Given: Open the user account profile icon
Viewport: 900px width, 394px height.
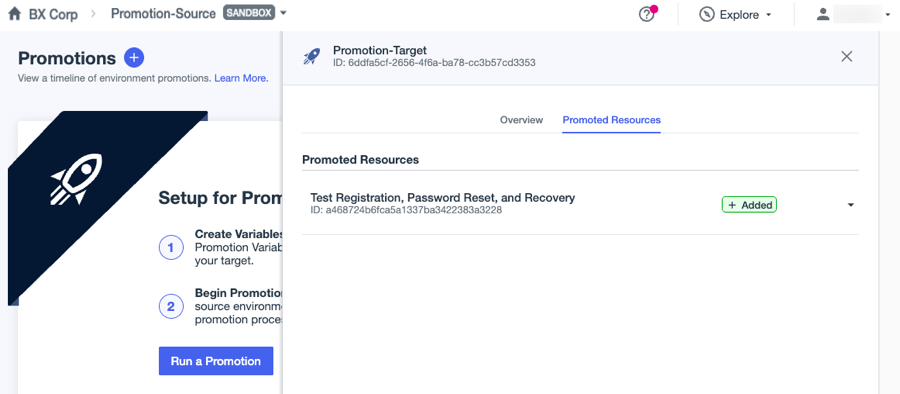Looking at the screenshot, I should (x=823, y=14).
